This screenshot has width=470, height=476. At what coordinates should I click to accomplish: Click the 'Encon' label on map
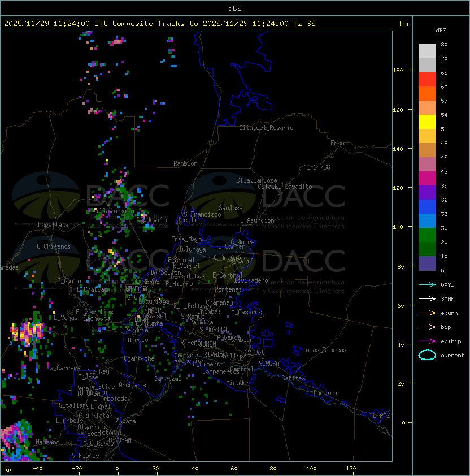coord(339,143)
